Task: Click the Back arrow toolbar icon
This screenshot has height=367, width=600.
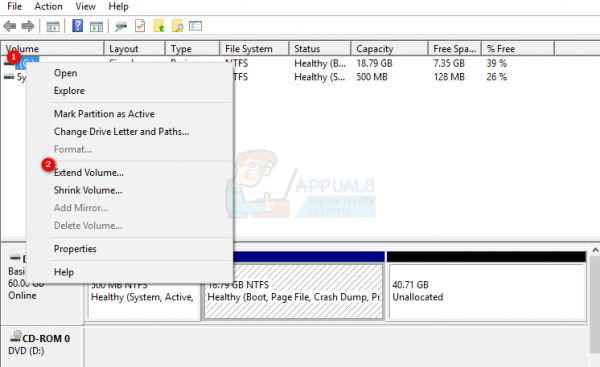Action: pos(10,26)
